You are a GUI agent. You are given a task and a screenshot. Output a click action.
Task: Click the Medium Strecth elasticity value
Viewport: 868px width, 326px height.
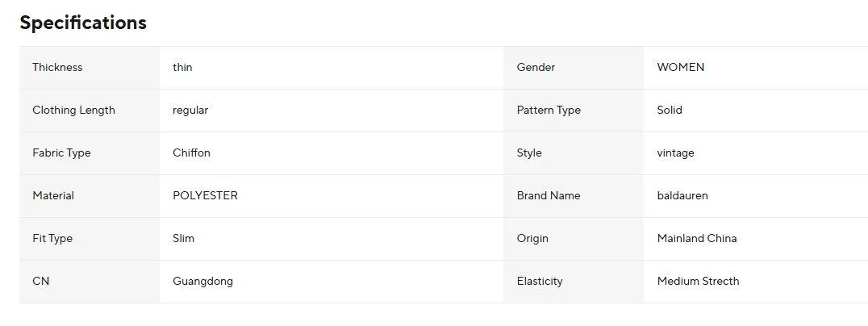tap(698, 281)
